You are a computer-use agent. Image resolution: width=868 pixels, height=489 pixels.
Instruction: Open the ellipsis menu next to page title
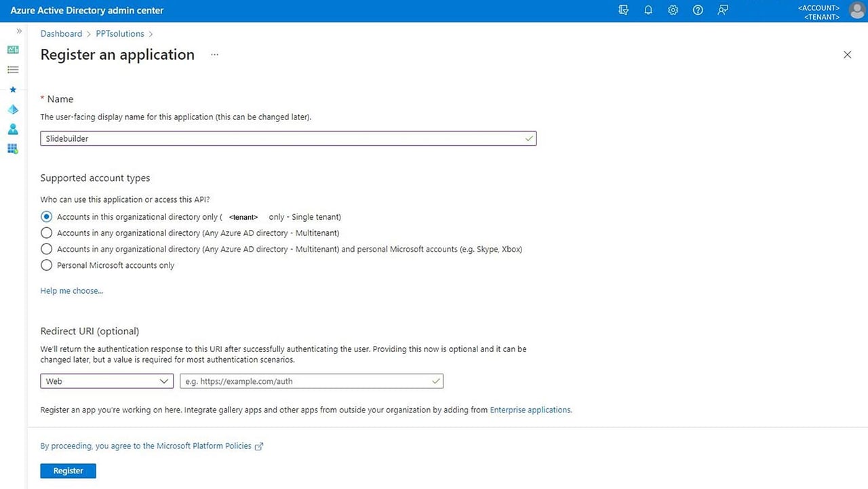[x=214, y=54]
